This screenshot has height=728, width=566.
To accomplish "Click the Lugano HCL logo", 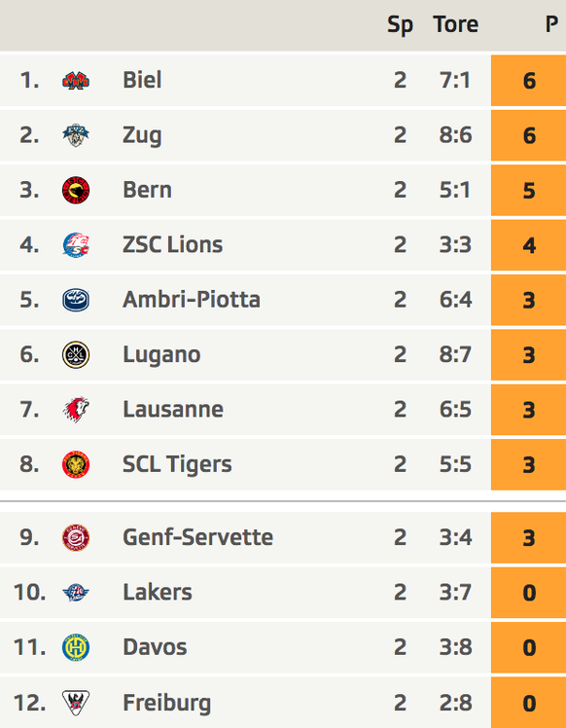I will [76, 354].
